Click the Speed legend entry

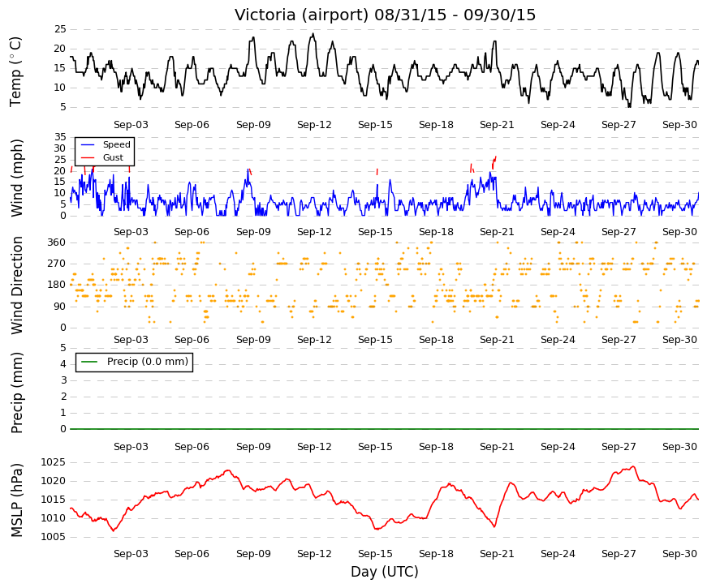(x=116, y=144)
